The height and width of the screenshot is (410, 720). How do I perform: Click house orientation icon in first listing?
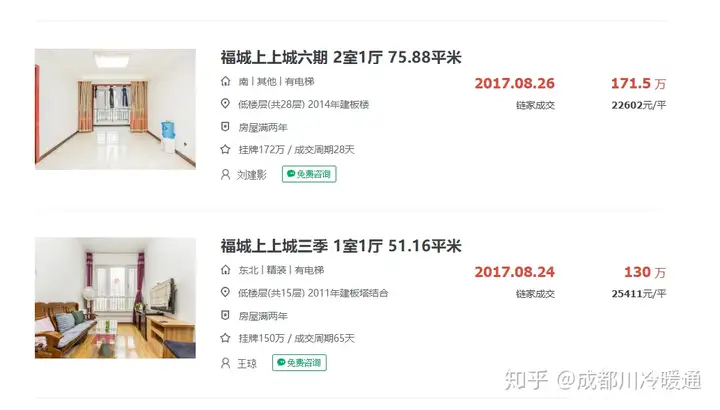225,81
